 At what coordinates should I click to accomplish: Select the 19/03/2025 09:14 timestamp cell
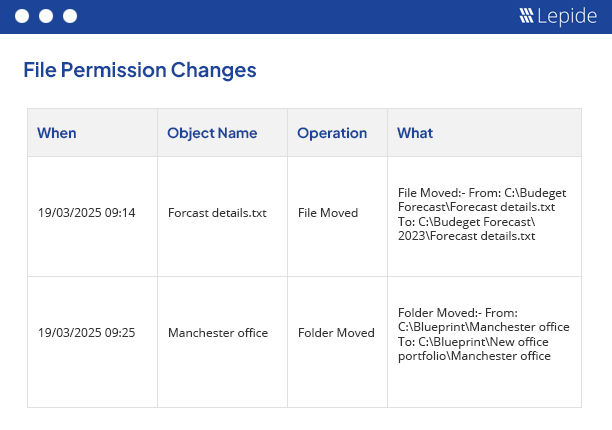point(87,213)
